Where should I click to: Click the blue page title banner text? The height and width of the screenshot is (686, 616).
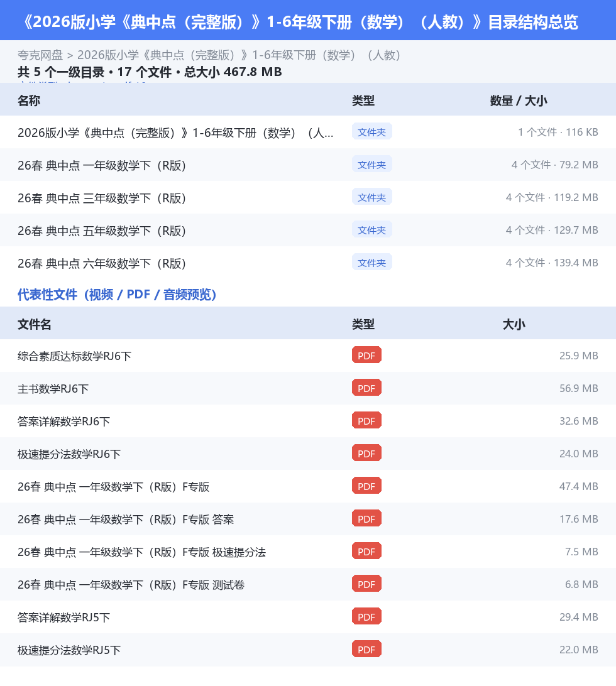pyautogui.click(x=300, y=22)
